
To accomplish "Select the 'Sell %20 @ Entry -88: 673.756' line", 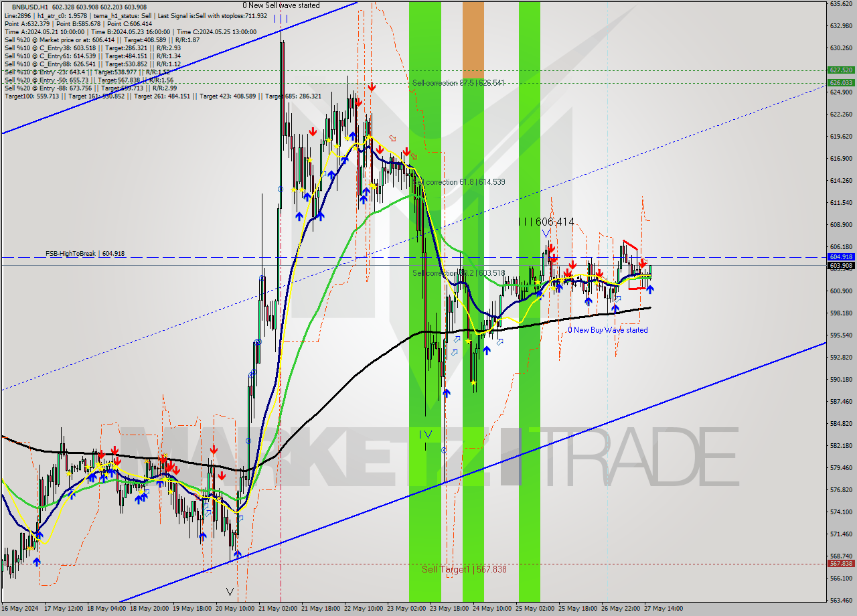I will (90, 88).
